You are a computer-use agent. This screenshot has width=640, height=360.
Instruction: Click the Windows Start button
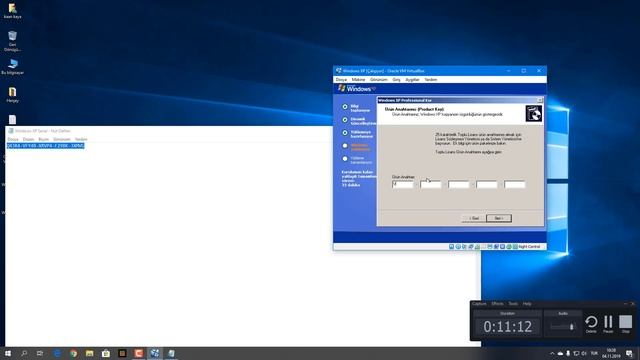[8, 353]
